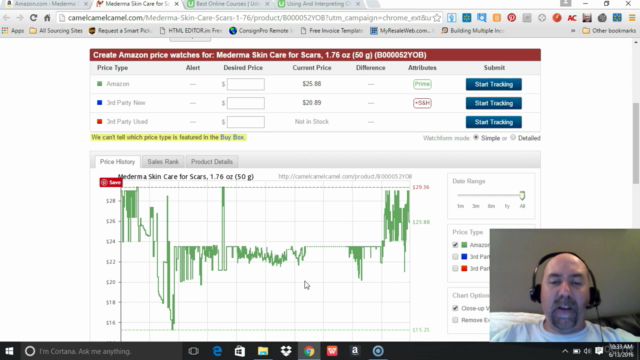The image size is (640, 360).
Task: Click 3rd Party New desired price field
Action: [x=246, y=103]
